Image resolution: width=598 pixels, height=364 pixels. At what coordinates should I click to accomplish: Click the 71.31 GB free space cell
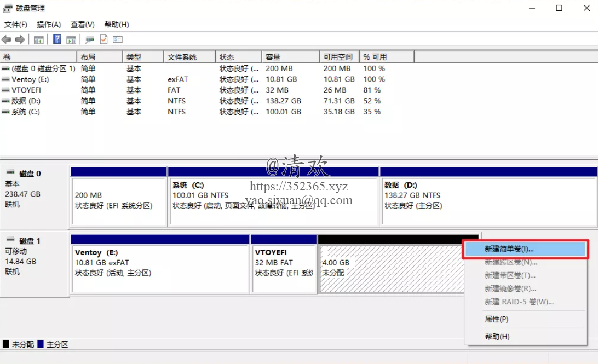(x=339, y=101)
